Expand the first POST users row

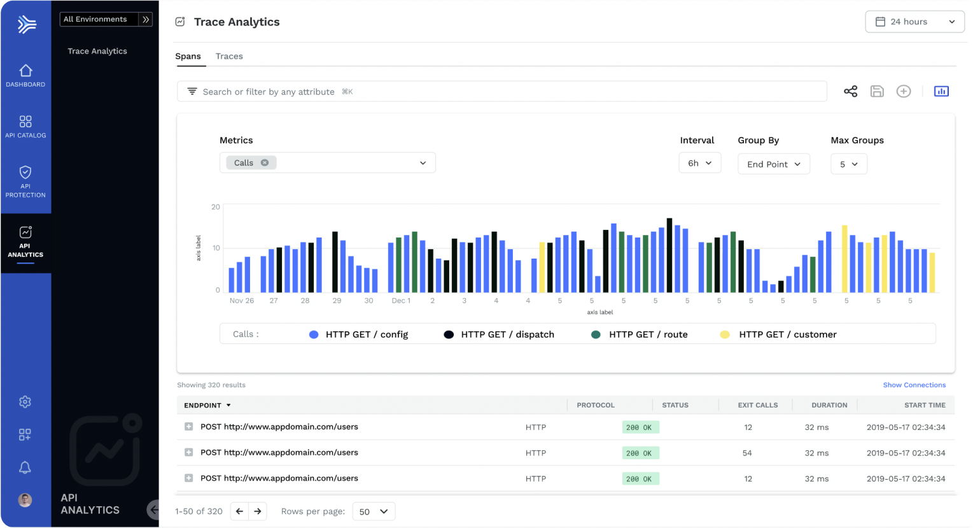coord(188,427)
